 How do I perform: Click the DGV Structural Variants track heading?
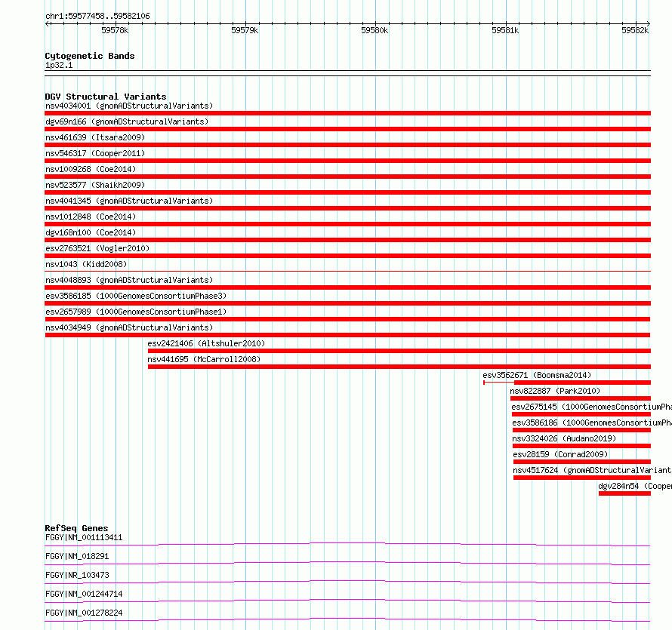106,97
